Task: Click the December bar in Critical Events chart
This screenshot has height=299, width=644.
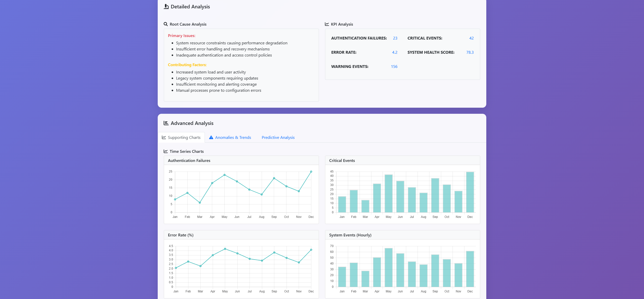Action: tap(470, 192)
